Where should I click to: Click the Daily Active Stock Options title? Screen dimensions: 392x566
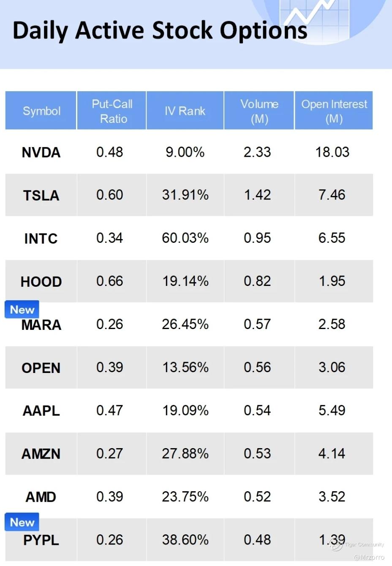coord(160,30)
